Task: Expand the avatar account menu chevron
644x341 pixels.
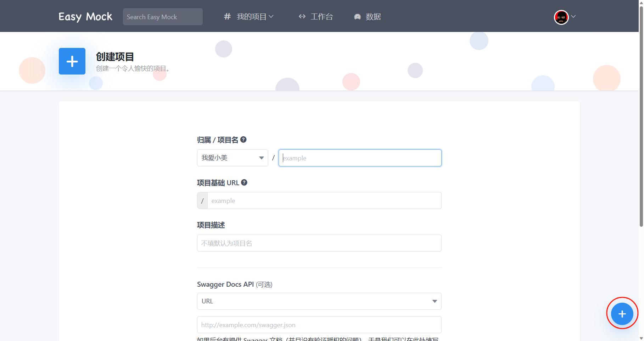Action: [x=573, y=17]
